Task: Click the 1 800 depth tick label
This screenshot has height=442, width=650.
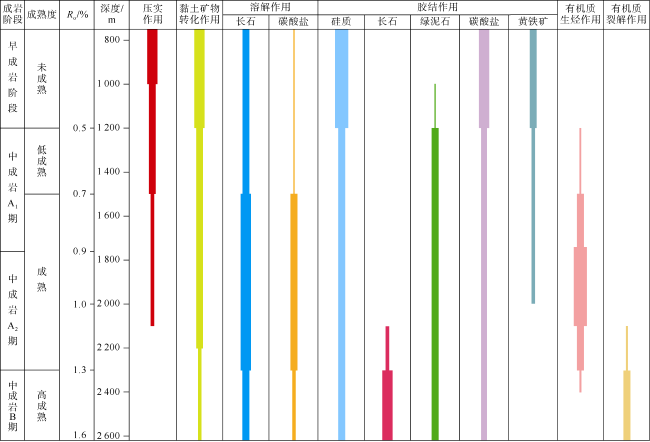Action: tap(109, 260)
